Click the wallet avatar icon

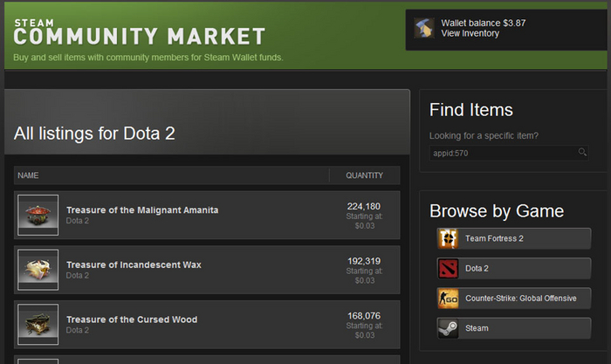coord(425,28)
